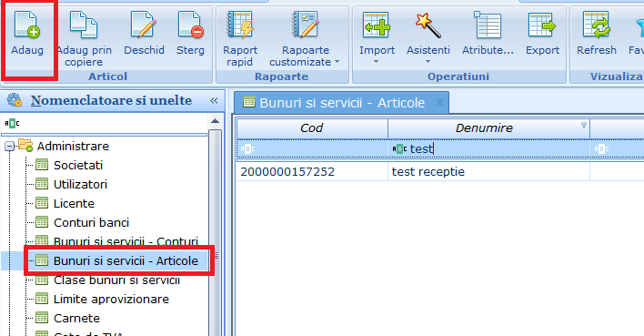Screen dimensions: 644x336
Task: Open Limite aprovizionare item
Action: [x=111, y=299]
